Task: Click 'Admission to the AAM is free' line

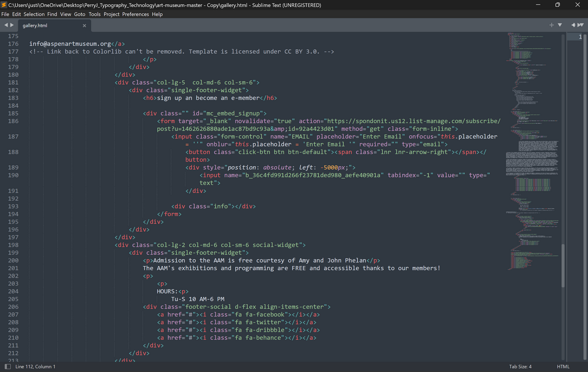Action: pos(261,260)
